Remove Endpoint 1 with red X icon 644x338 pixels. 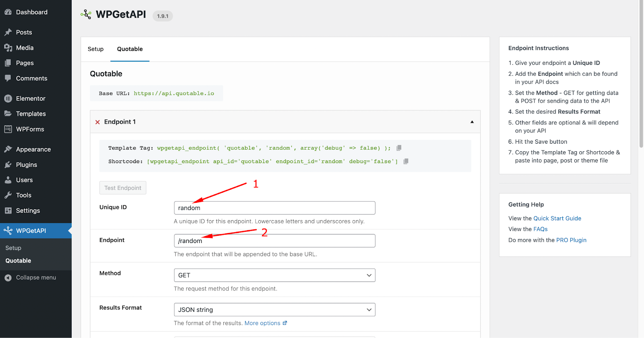click(x=97, y=122)
